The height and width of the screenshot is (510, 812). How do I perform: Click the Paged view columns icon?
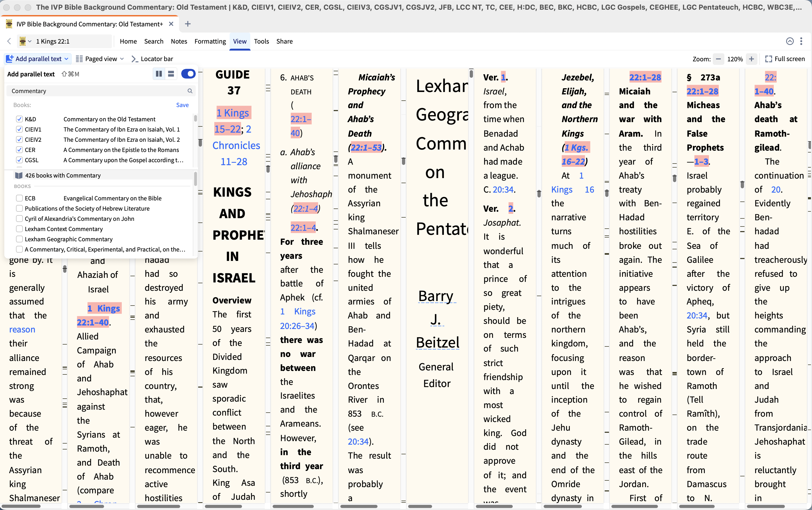click(79, 59)
